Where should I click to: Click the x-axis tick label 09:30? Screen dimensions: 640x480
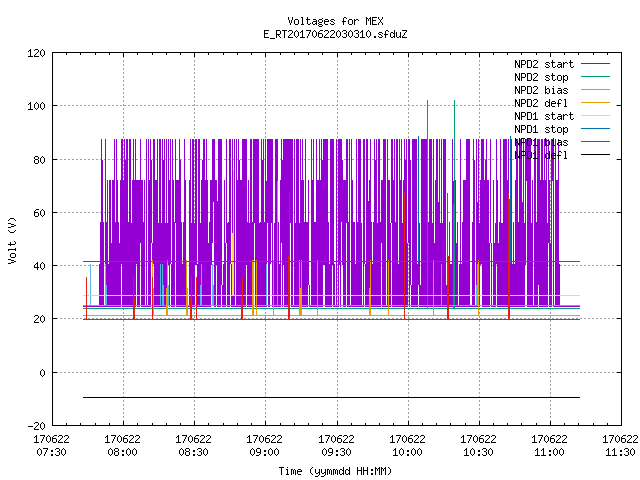(336, 453)
